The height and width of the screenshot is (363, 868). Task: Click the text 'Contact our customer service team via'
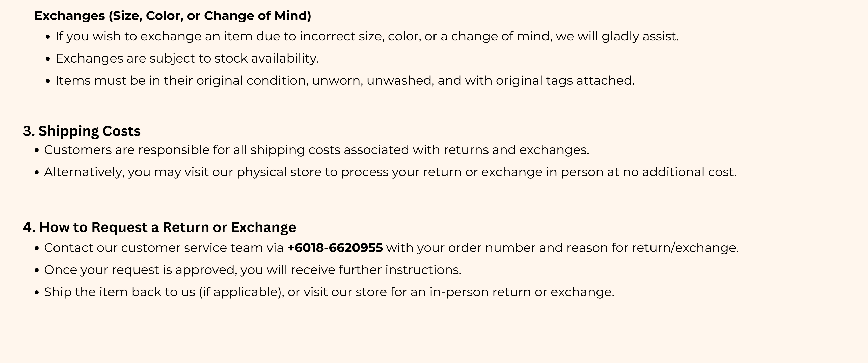(164, 248)
